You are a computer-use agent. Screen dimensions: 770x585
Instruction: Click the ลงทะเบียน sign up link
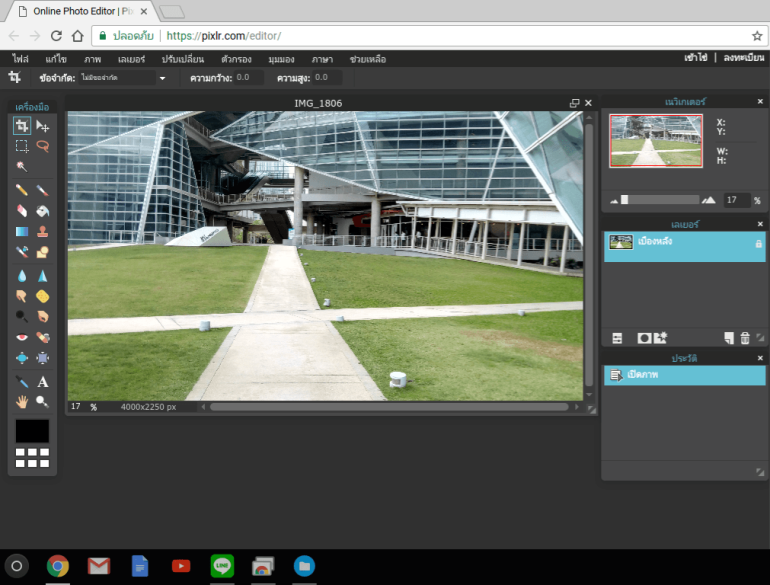pyautogui.click(x=744, y=58)
